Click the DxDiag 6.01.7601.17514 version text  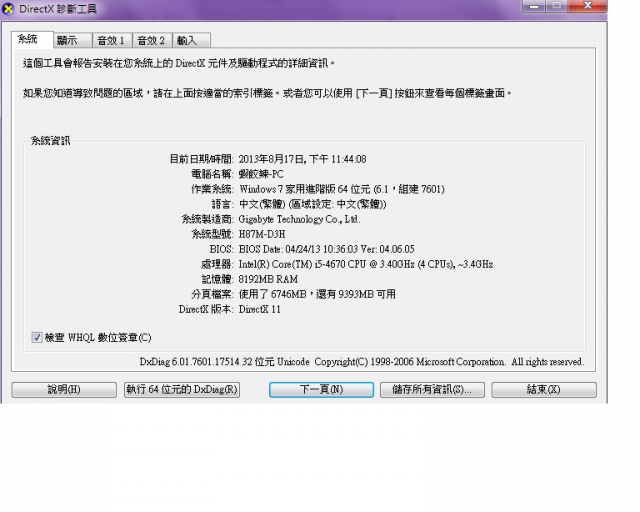pyautogui.click(x=189, y=362)
